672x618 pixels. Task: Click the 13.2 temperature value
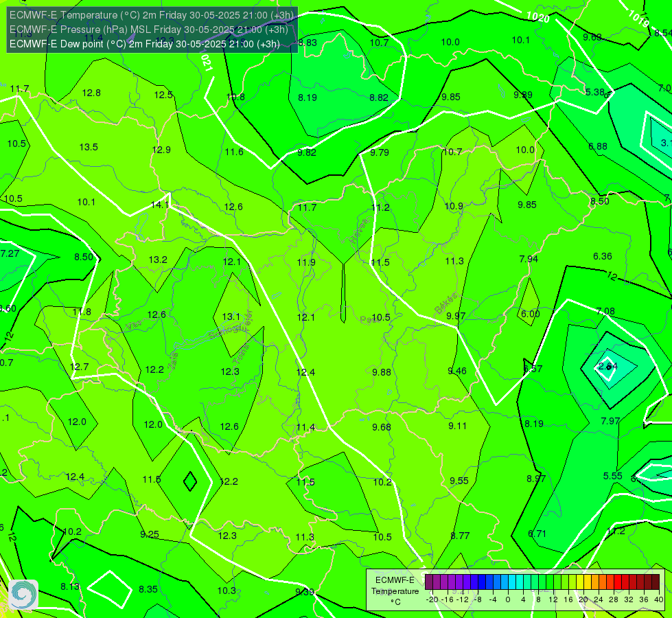coord(158,260)
